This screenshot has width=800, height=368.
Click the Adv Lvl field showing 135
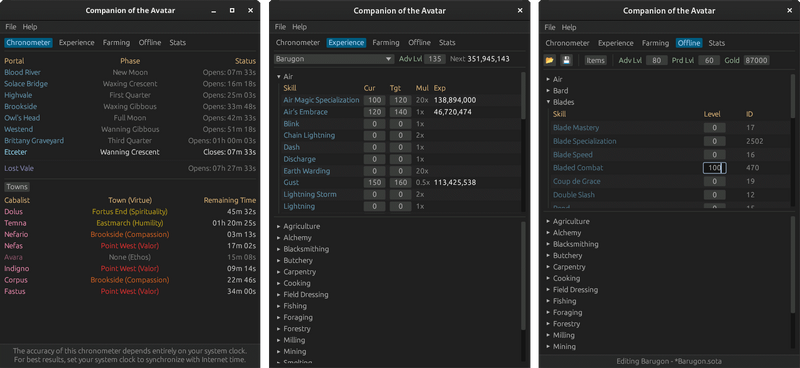tap(434, 59)
